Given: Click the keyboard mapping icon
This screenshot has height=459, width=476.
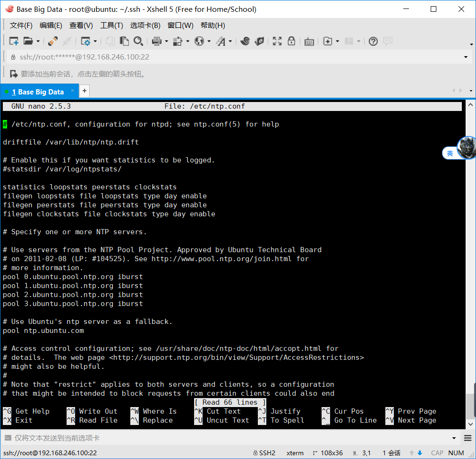Looking at the screenshot, I should coord(309,41).
